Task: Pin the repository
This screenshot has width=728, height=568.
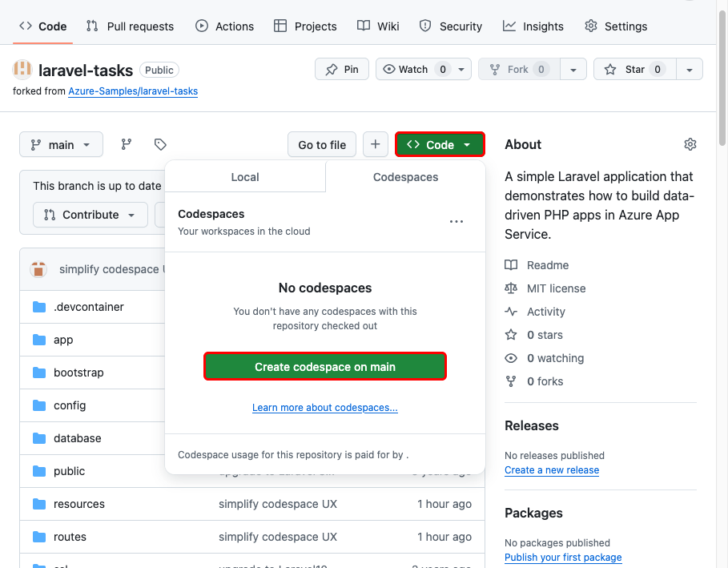Action: coord(341,69)
